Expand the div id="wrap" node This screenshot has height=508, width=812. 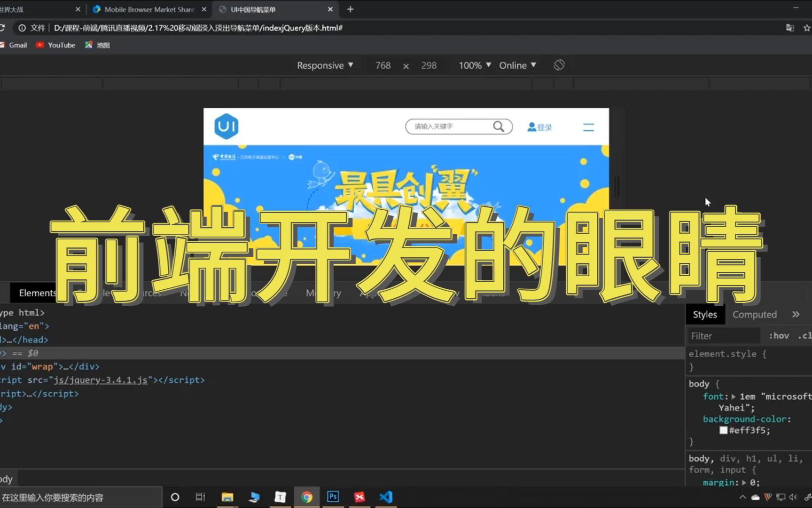pos(49,366)
